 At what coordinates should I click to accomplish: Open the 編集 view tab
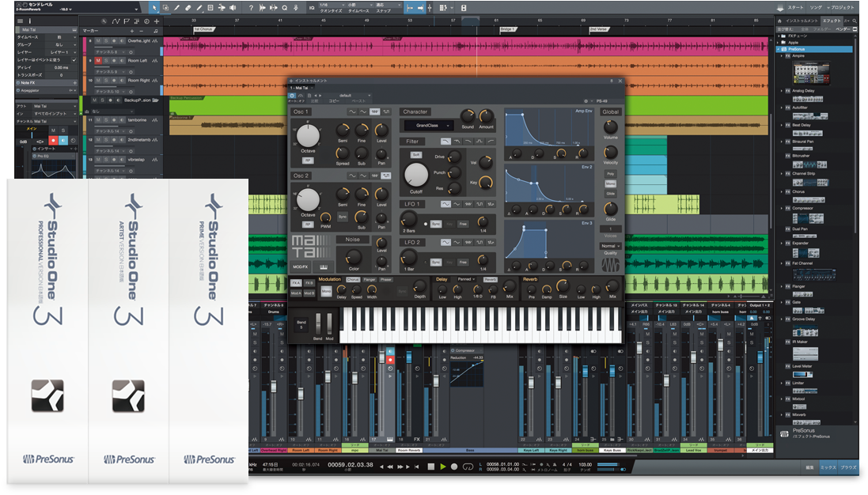[x=809, y=467]
